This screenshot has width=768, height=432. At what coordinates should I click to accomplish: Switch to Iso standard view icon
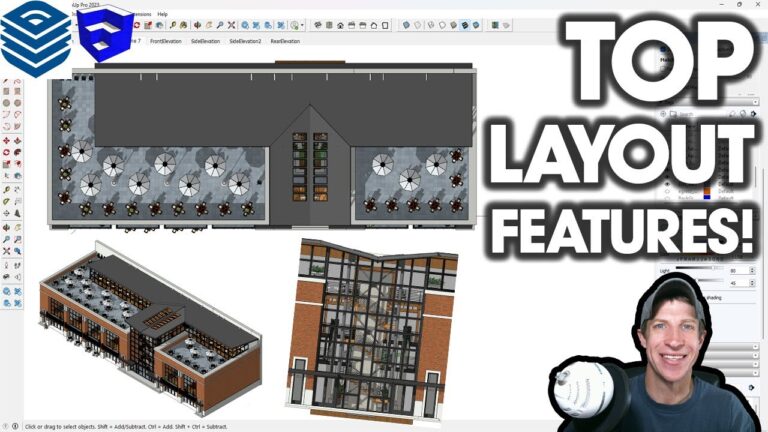click(x=318, y=22)
